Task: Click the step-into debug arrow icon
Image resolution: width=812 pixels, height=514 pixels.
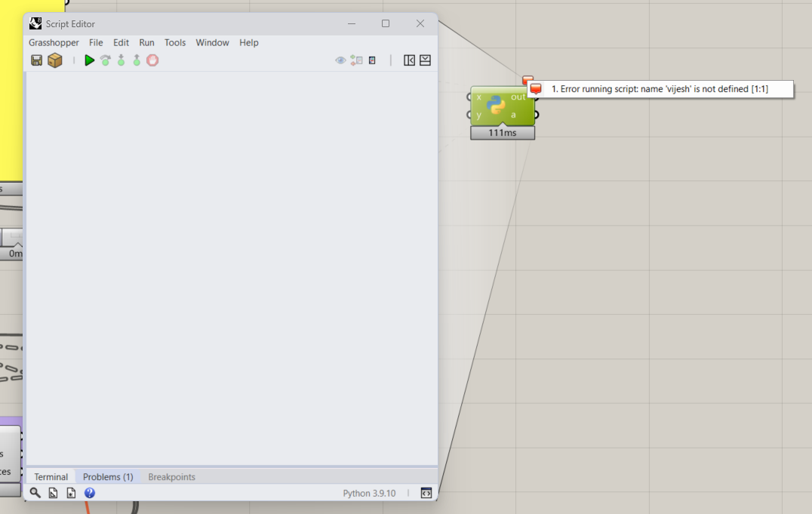Action: tap(121, 60)
